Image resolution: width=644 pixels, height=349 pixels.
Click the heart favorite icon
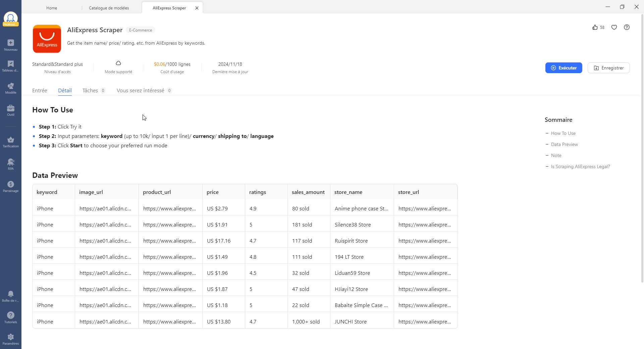(614, 28)
